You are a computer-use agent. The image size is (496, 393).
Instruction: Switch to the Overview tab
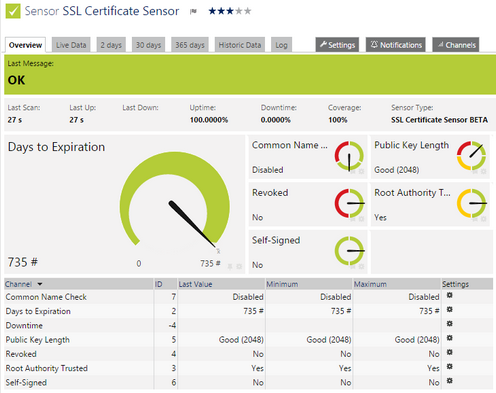pos(25,45)
